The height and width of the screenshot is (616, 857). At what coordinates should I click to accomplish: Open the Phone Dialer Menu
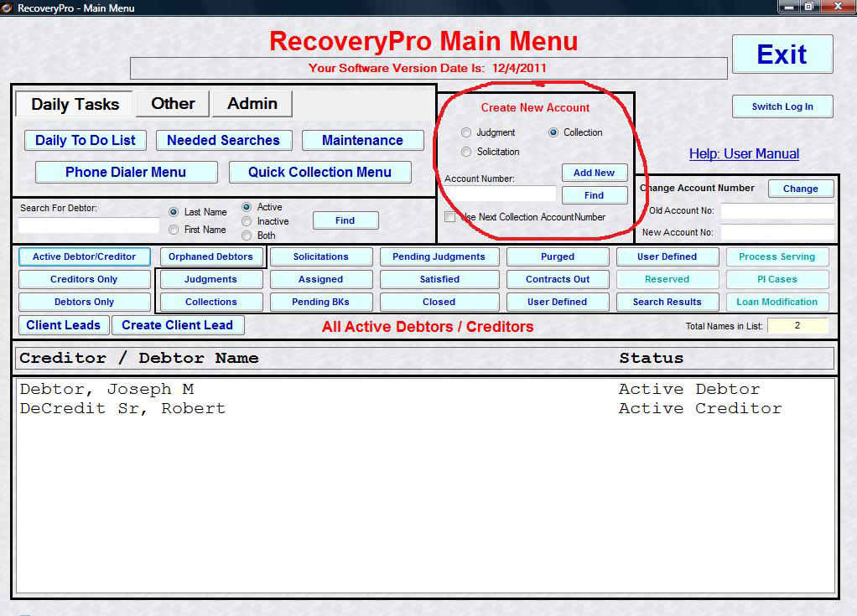[126, 172]
